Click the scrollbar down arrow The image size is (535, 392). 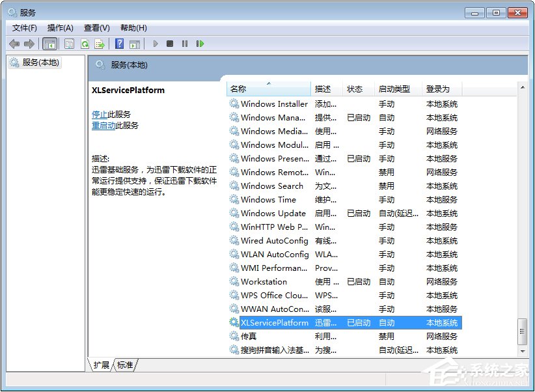pyautogui.click(x=523, y=352)
